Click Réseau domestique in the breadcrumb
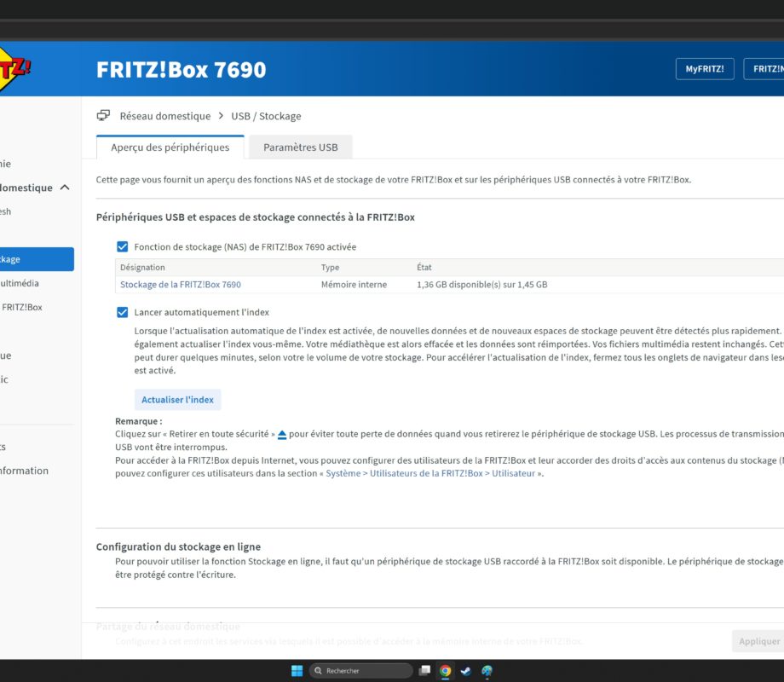784x682 pixels. click(165, 116)
